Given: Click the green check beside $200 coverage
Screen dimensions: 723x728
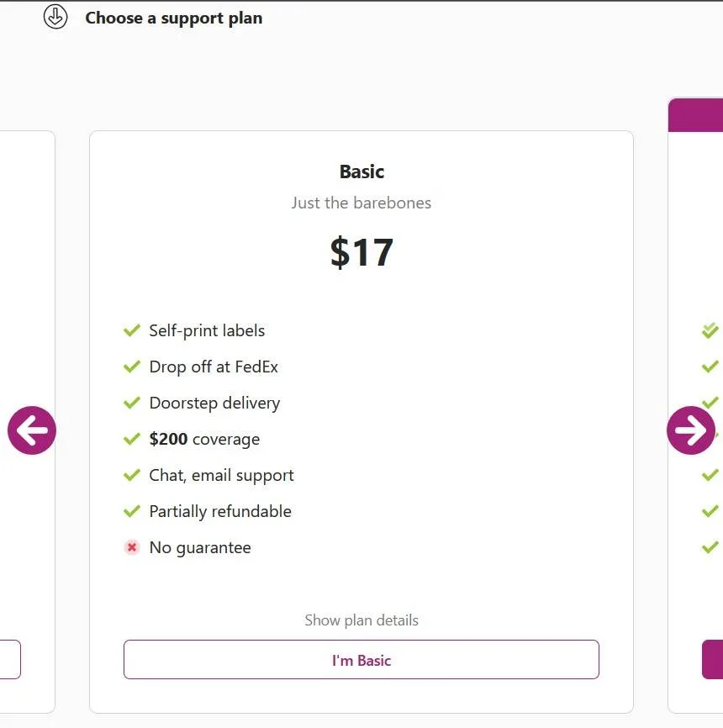Looking at the screenshot, I should [132, 439].
